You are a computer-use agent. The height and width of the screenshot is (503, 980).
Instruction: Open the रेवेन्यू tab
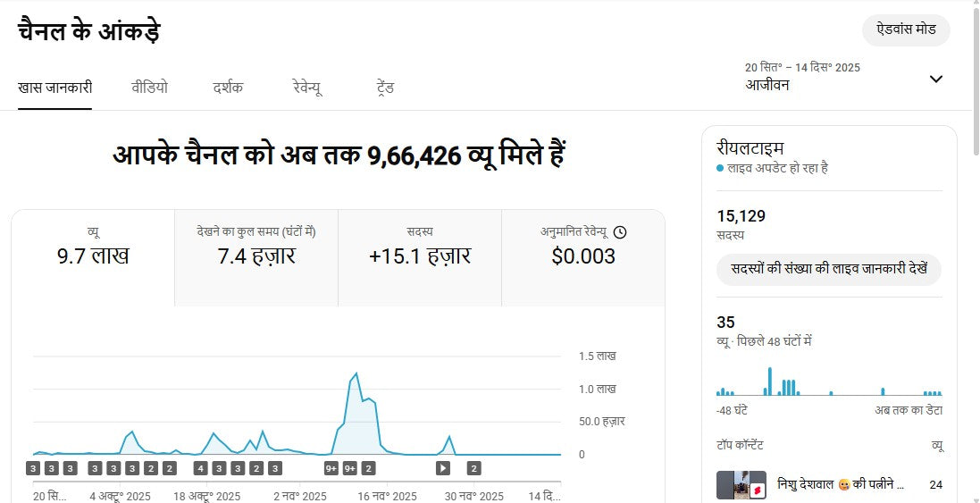(306, 88)
